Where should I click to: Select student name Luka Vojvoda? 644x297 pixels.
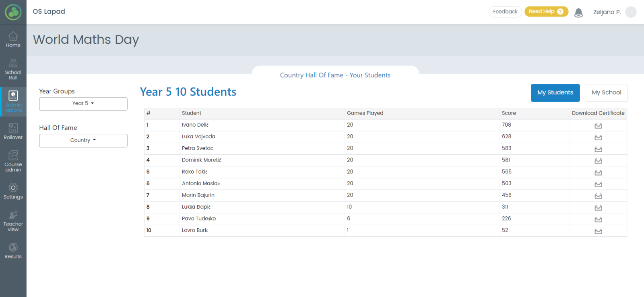198,137
